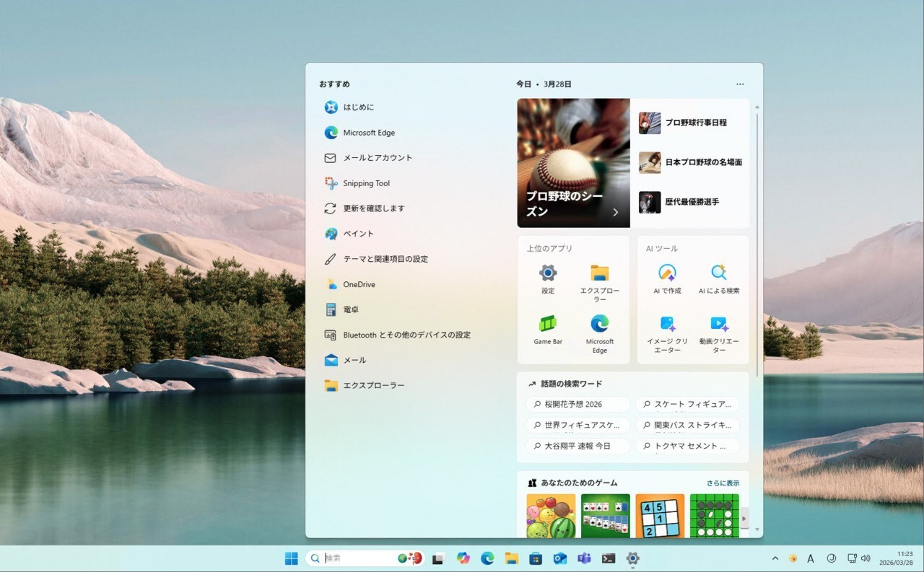This screenshot has height=572, width=924.
Task: Expand the games row right arrow
Action: click(744, 517)
